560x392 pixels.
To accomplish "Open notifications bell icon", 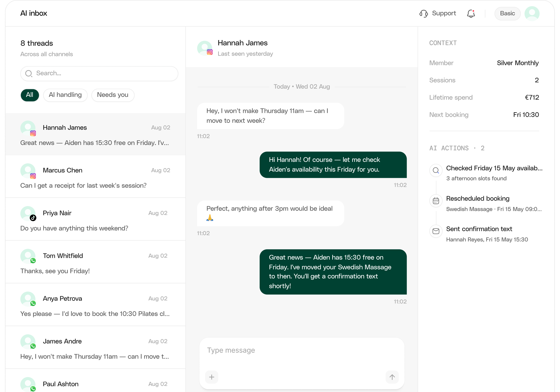I will click(x=471, y=13).
